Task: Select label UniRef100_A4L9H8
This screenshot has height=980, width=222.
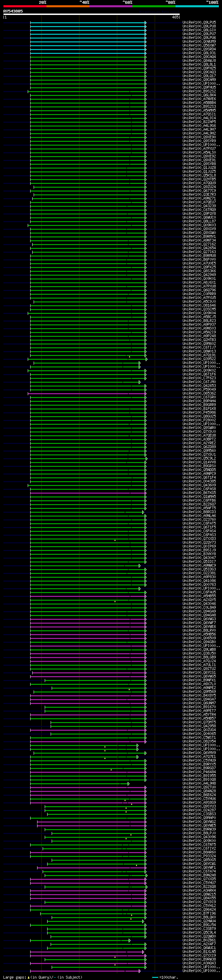Action: tap(199, 783)
